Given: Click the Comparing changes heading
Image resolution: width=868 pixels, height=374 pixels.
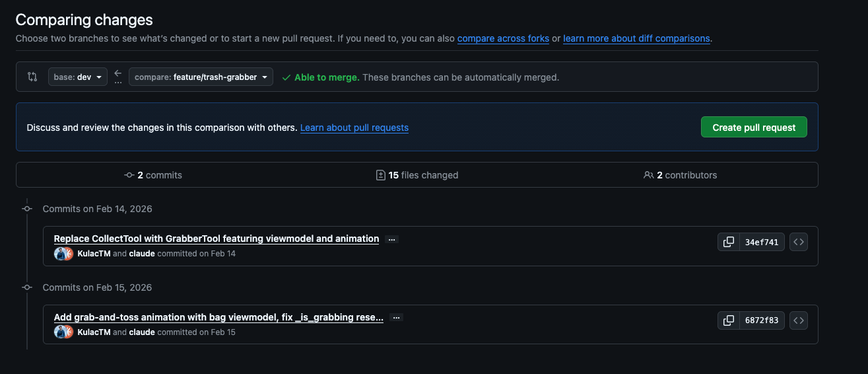Looking at the screenshot, I should pyautogui.click(x=84, y=20).
